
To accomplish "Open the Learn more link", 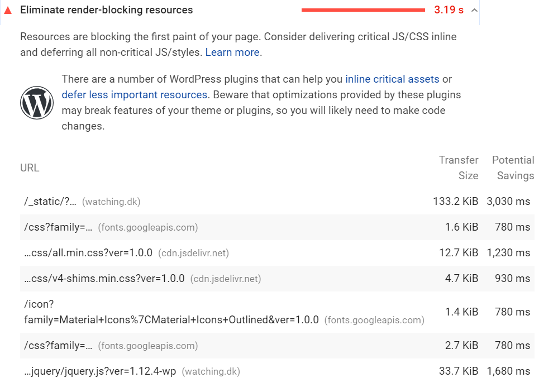I will (232, 52).
